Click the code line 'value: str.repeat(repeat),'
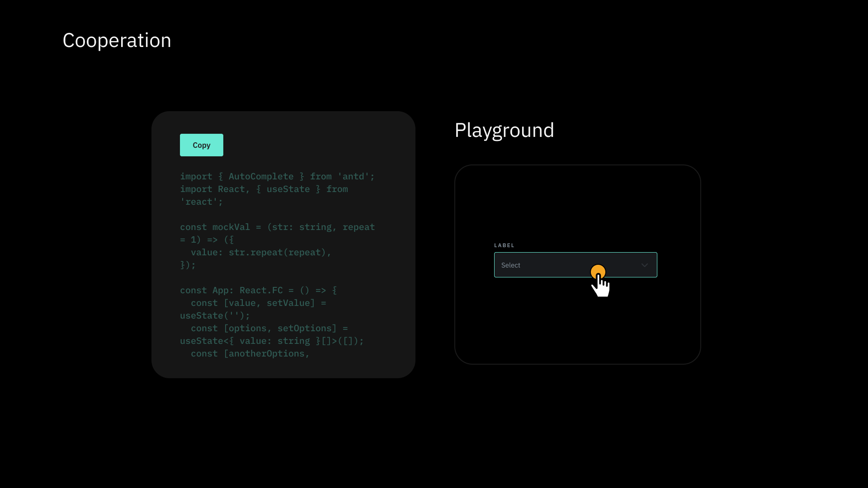 261,253
